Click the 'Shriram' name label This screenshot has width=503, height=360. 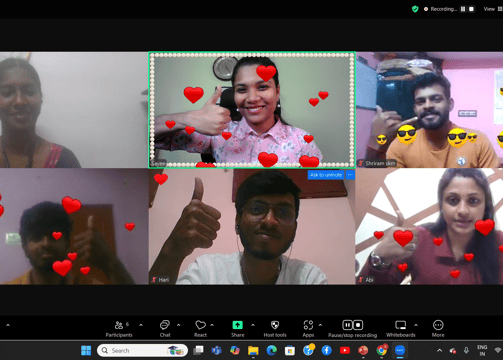[380, 163]
